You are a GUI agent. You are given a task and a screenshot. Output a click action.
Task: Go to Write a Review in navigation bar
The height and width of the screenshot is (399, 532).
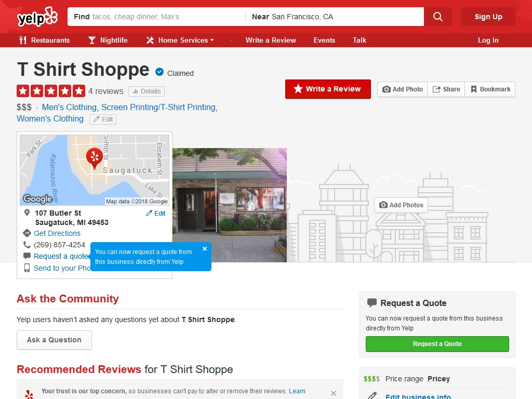271,40
